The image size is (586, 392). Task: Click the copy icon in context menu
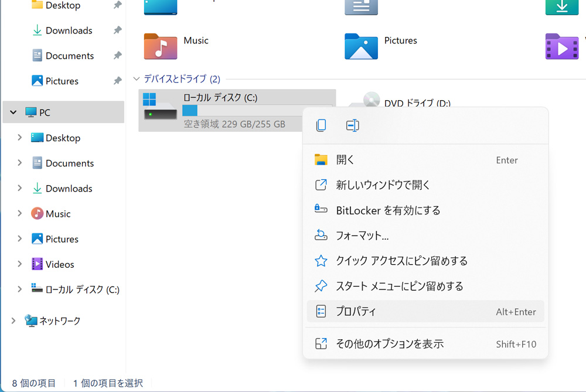[321, 125]
